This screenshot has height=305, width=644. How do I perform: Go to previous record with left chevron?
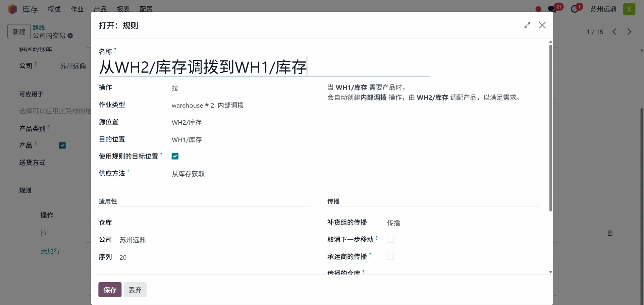[x=614, y=32]
